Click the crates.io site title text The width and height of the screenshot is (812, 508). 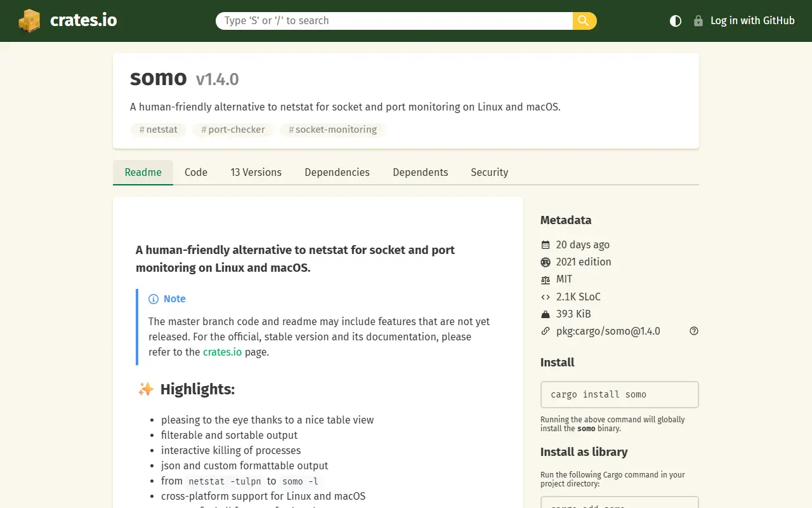point(83,20)
